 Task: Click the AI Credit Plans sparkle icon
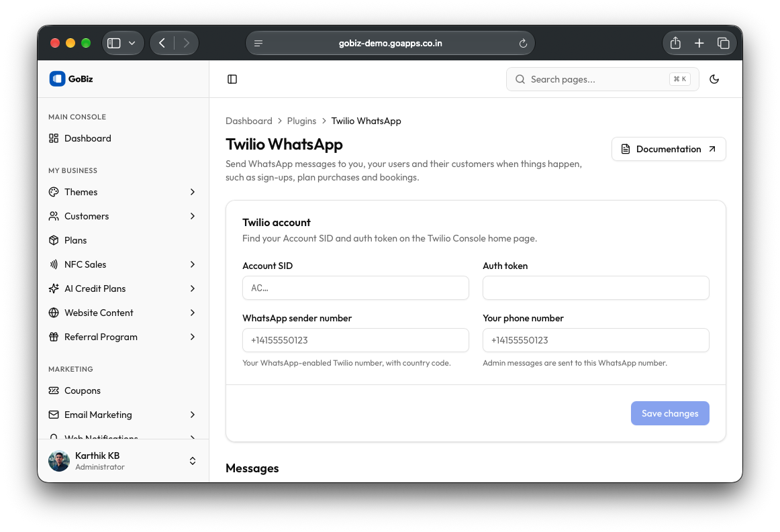pos(54,288)
